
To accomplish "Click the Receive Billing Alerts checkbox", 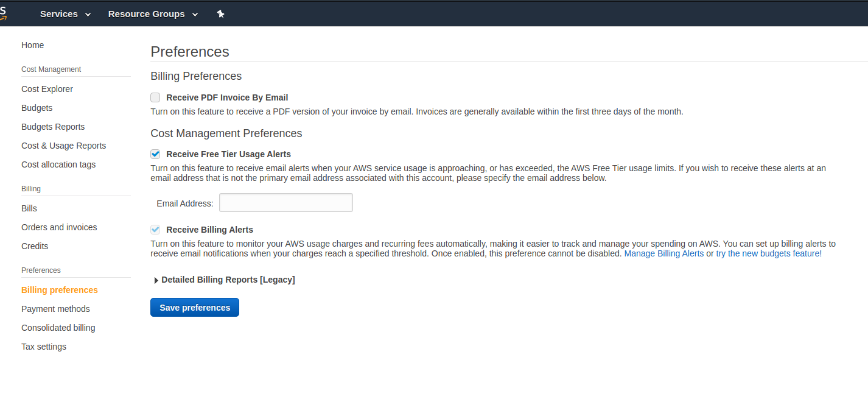I will tap(156, 230).
